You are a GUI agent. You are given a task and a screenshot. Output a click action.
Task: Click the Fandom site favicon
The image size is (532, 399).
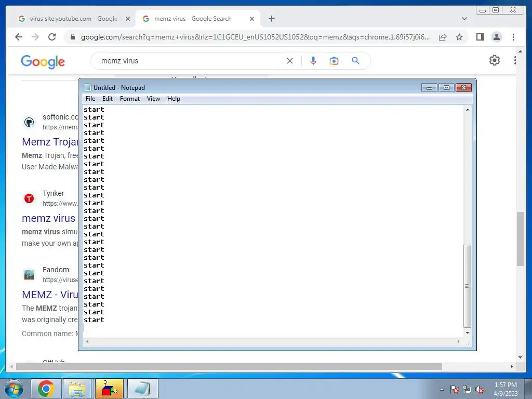pyautogui.click(x=29, y=275)
